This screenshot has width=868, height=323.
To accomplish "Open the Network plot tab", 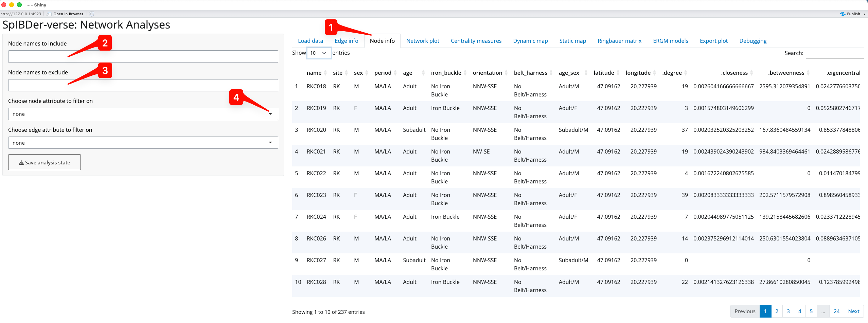I will click(x=423, y=41).
